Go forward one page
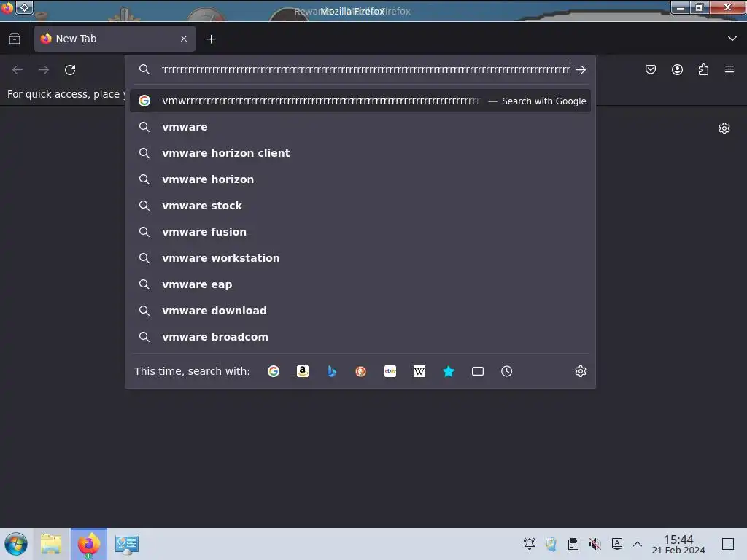The width and height of the screenshot is (747, 560). tap(44, 70)
